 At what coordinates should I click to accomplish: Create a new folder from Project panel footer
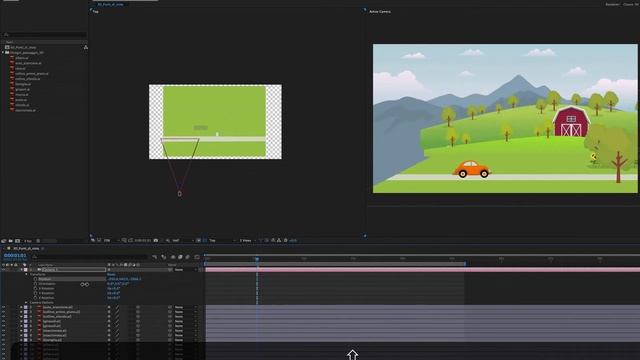11,241
